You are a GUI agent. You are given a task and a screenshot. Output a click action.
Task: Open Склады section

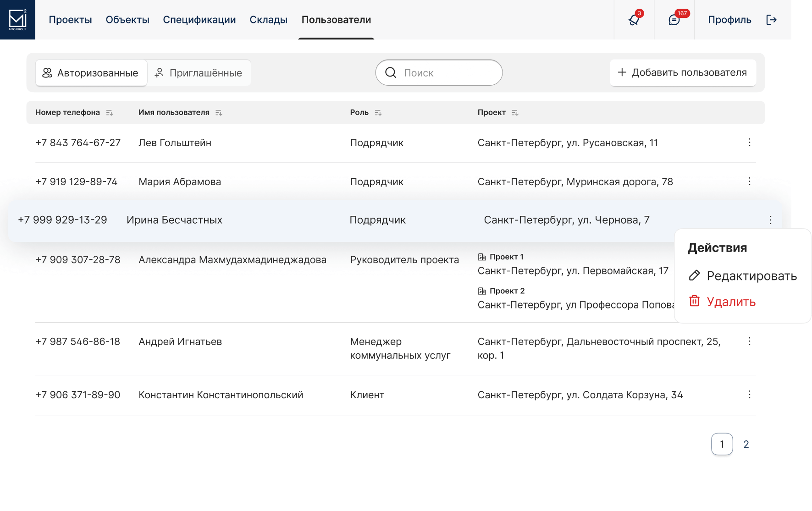[x=269, y=20]
